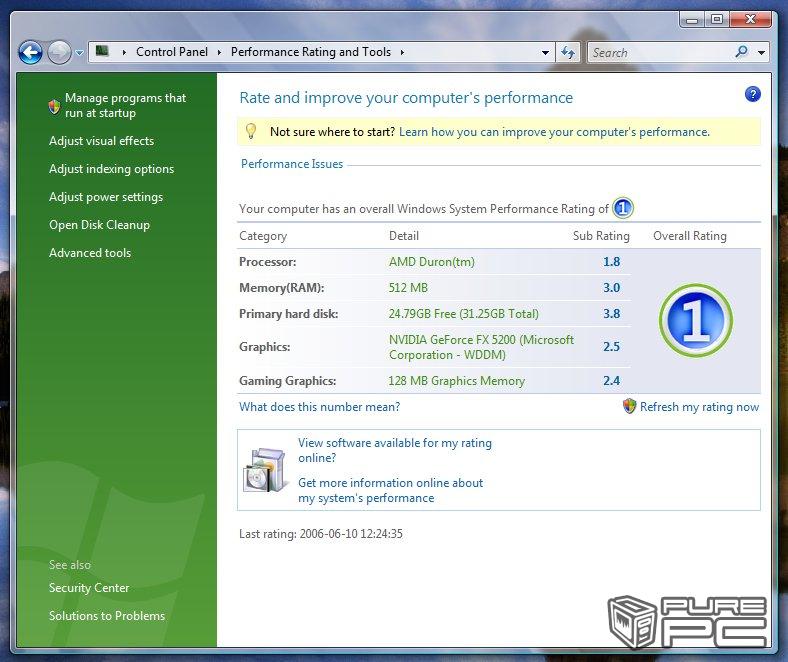Screen dimensions: 788x662
Task: Open the search options dropdown arrow
Action: point(762,53)
